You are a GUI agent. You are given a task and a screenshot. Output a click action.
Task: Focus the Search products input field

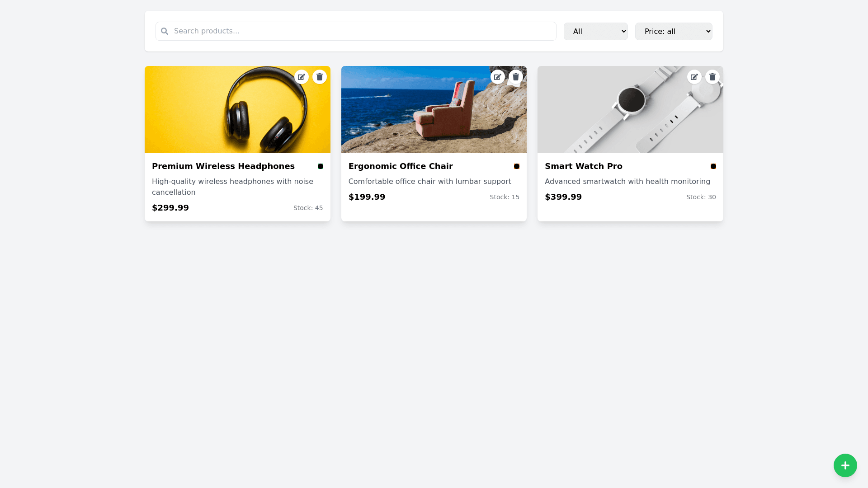pos(362,31)
